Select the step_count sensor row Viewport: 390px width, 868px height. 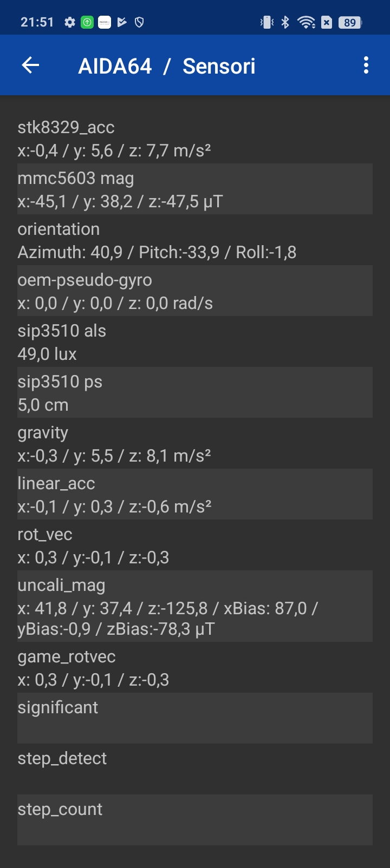pyautogui.click(x=195, y=820)
